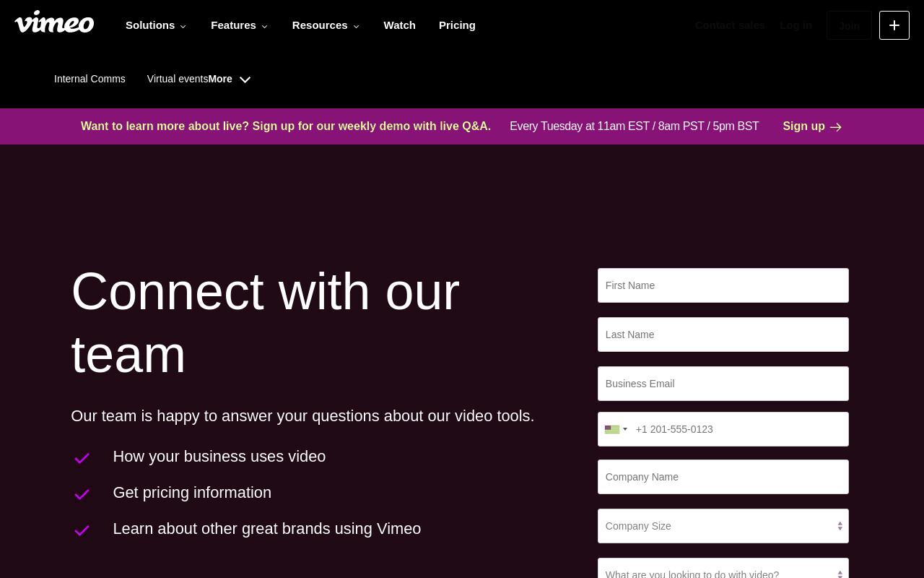
Task: Click the Vimeo logo
Action: [x=54, y=22]
